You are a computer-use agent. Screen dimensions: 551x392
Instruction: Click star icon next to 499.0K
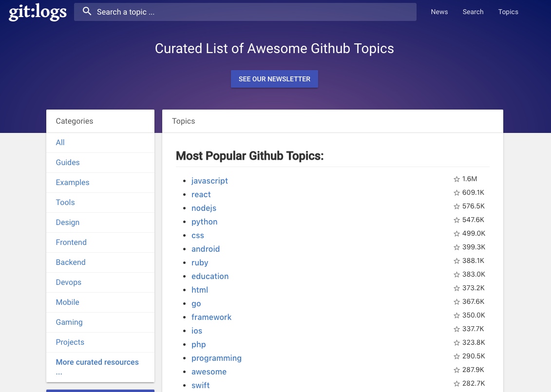click(x=457, y=234)
